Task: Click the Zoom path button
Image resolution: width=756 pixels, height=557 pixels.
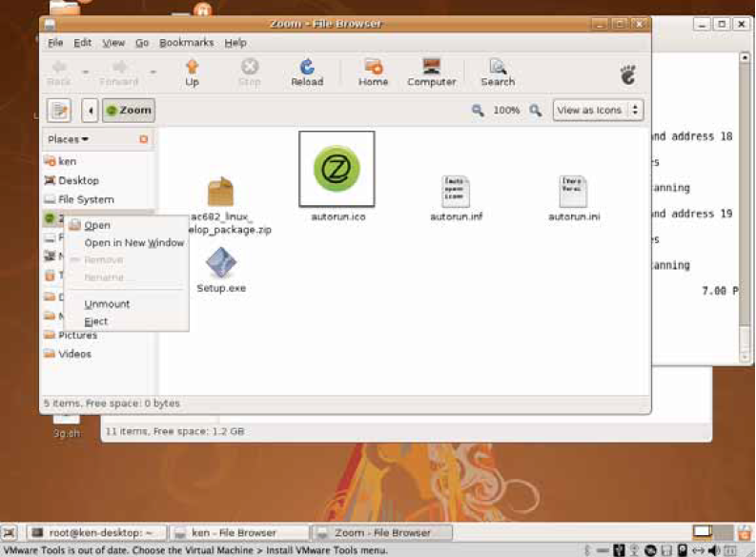Action: coord(129,111)
